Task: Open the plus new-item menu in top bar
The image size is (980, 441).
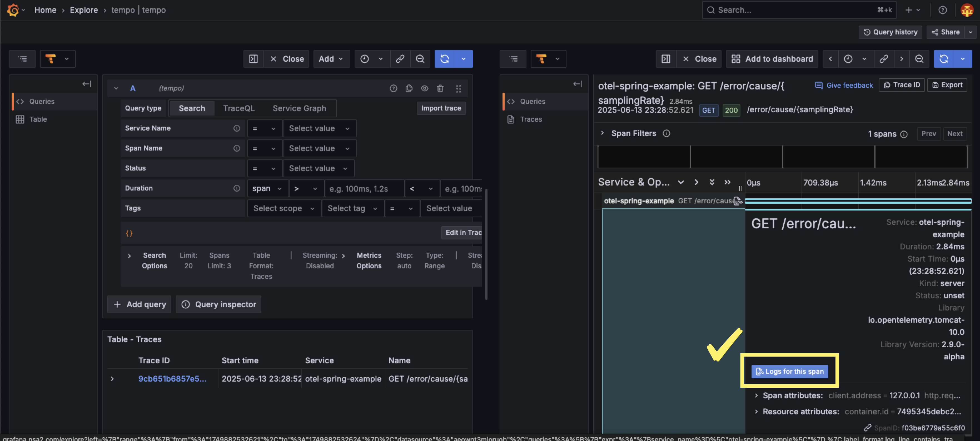Action: click(x=912, y=10)
